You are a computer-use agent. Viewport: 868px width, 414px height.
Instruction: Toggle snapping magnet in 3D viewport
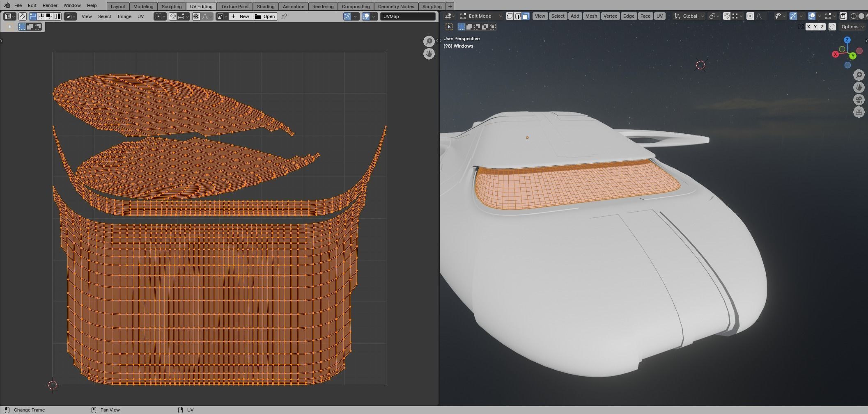(x=726, y=16)
